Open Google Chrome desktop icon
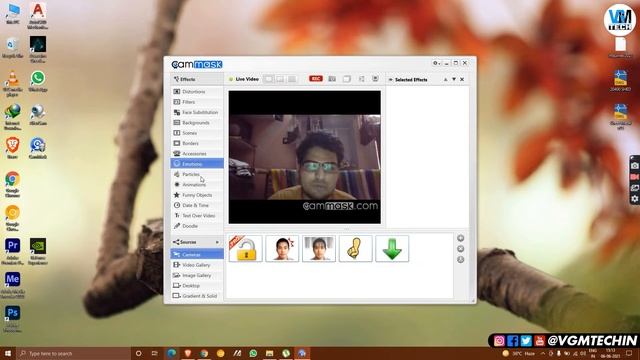 13,184
